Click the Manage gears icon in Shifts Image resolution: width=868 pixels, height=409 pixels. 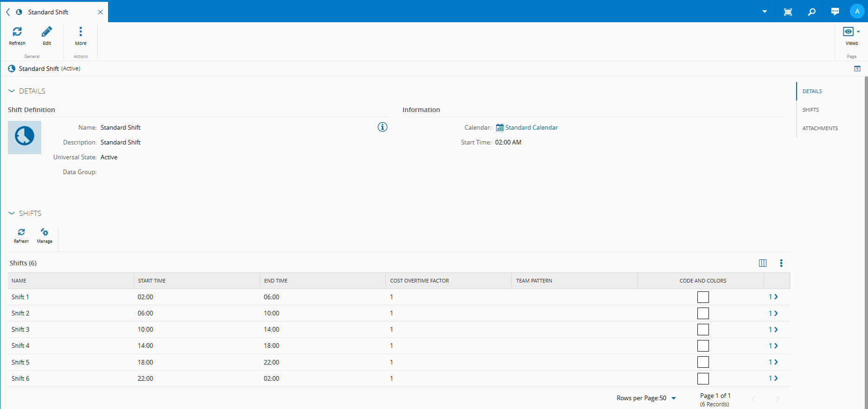pyautogui.click(x=45, y=233)
